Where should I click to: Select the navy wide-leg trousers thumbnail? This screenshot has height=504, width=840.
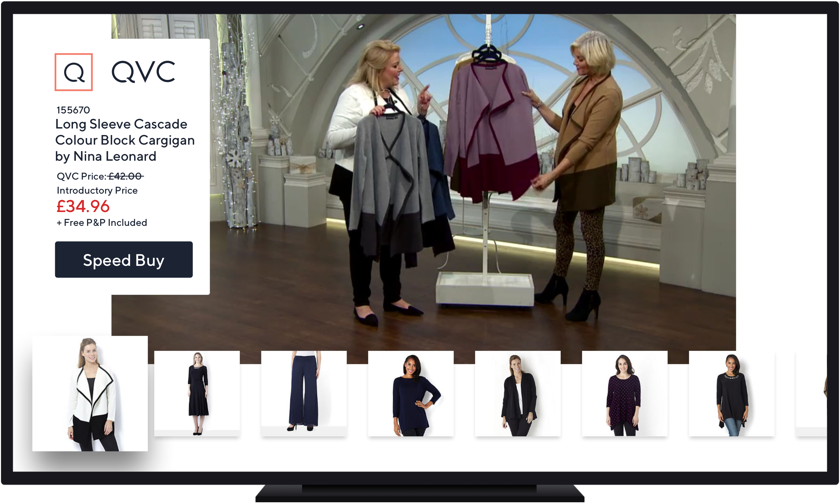[304, 393]
